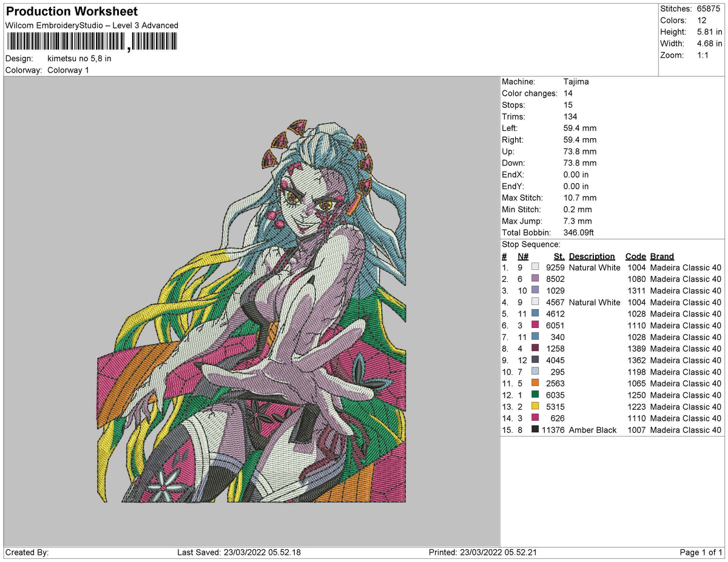
Task: Select stitch count '8502' in stop 2
Action: click(555, 279)
